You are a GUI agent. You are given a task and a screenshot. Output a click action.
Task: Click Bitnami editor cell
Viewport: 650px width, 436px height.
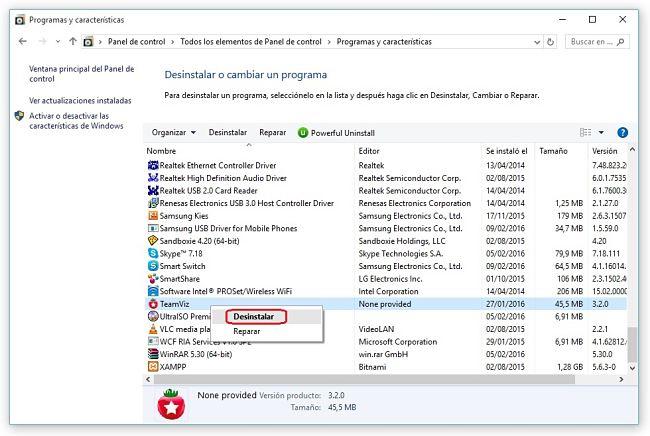point(372,367)
